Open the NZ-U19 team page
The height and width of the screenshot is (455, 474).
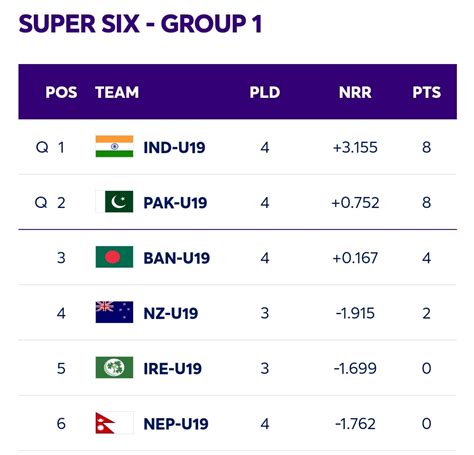click(x=171, y=313)
